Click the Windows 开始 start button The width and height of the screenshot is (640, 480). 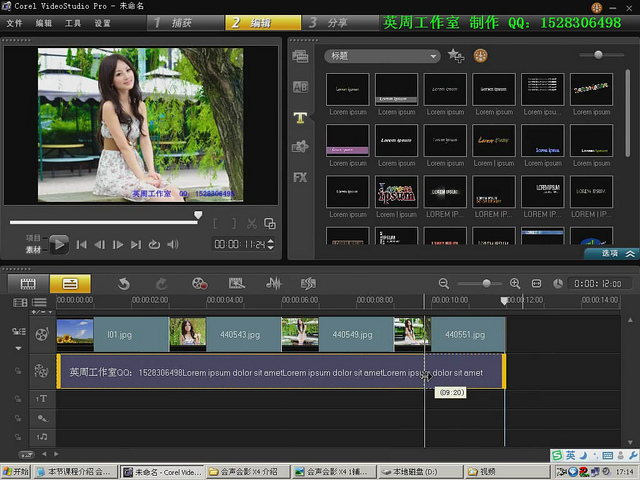pos(16,472)
